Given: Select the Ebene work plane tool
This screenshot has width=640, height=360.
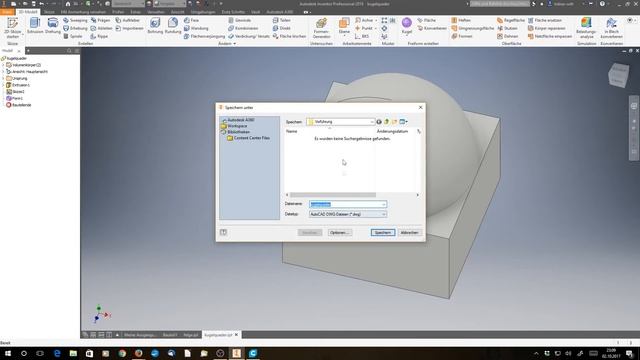Looking at the screenshot, I should click(x=344, y=26).
